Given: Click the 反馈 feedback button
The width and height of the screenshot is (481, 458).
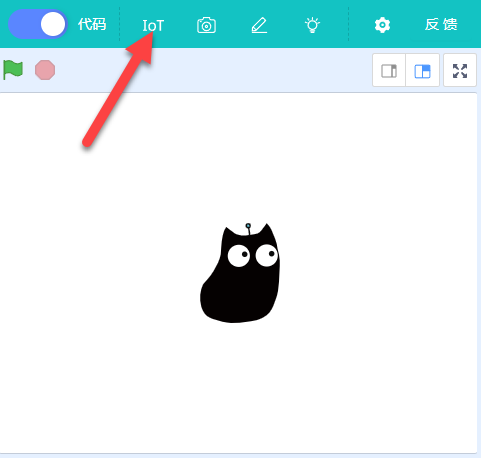Looking at the screenshot, I should 441,25.
